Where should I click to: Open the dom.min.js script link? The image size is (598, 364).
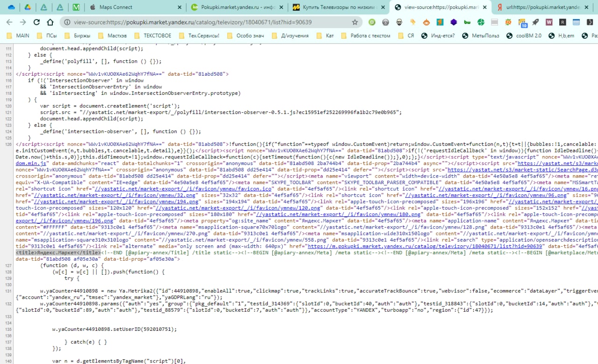[31, 163]
